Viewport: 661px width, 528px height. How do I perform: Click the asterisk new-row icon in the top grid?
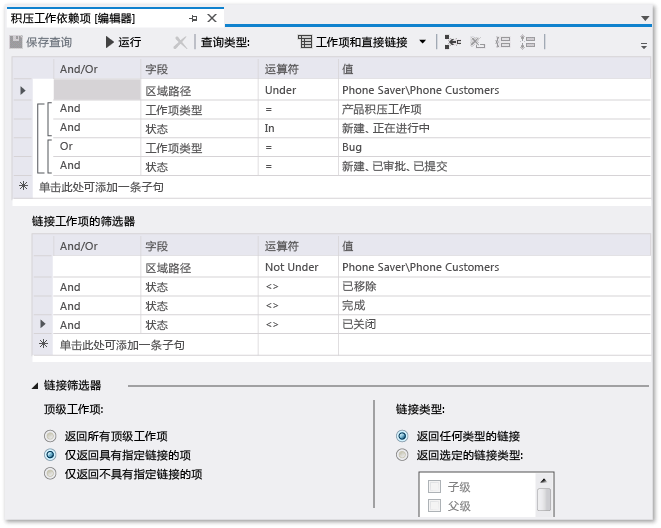coord(23,186)
